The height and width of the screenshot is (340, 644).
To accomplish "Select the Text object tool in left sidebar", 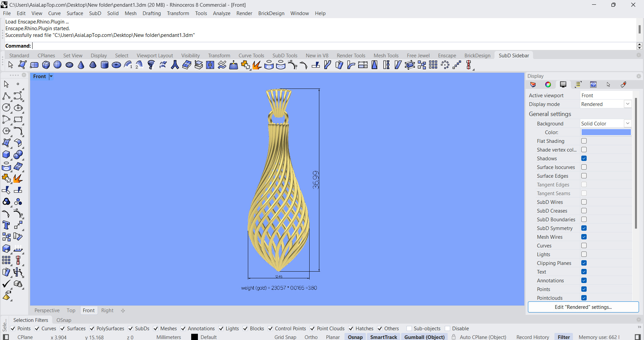I will tap(6, 225).
